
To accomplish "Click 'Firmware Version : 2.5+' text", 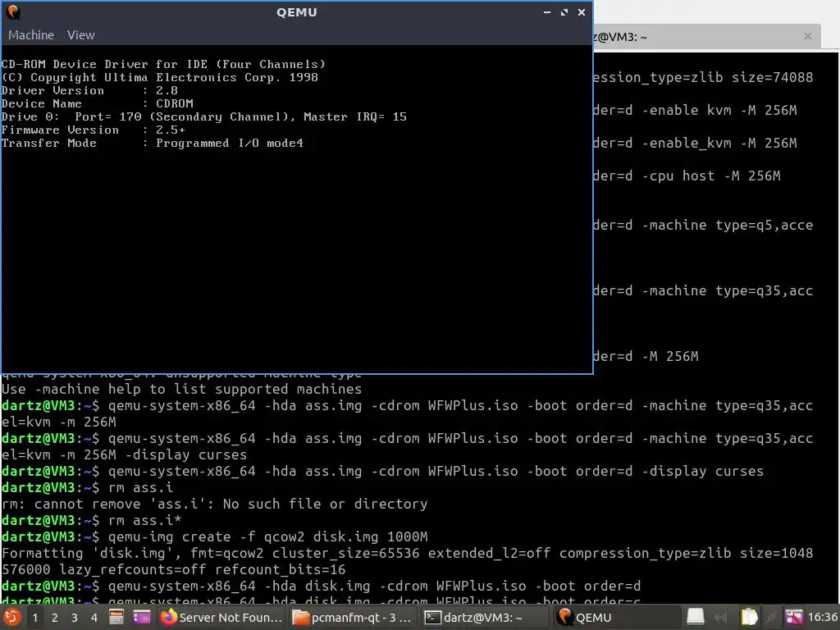I will click(94, 130).
